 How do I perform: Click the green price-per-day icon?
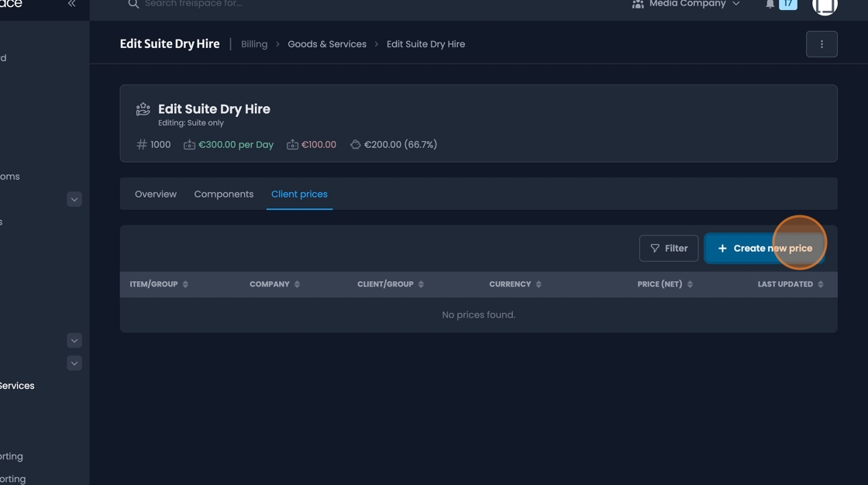(x=189, y=144)
